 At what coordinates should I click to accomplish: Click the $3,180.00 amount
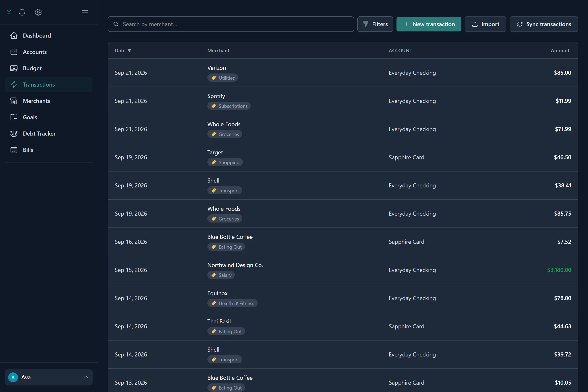(559, 270)
